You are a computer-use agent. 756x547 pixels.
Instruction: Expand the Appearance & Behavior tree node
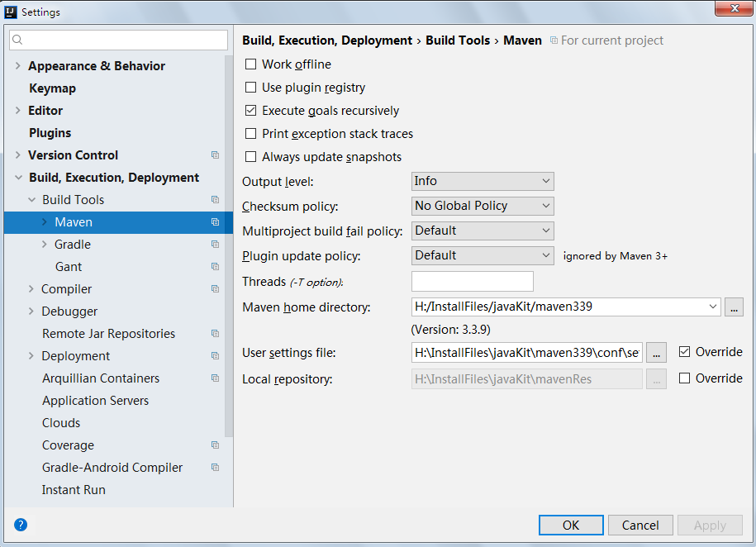pyautogui.click(x=18, y=66)
